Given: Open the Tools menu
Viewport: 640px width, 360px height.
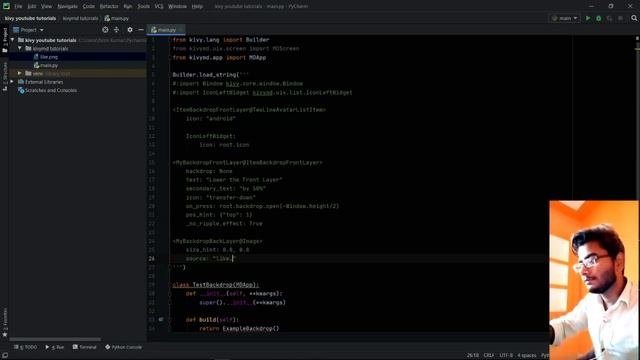Looking at the screenshot, I should (143, 7).
